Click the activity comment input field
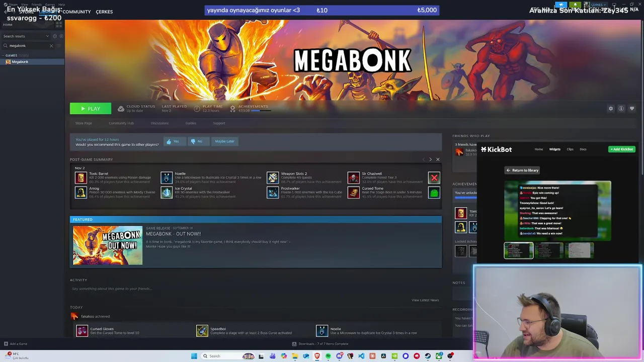The image size is (644, 362). coord(256,289)
